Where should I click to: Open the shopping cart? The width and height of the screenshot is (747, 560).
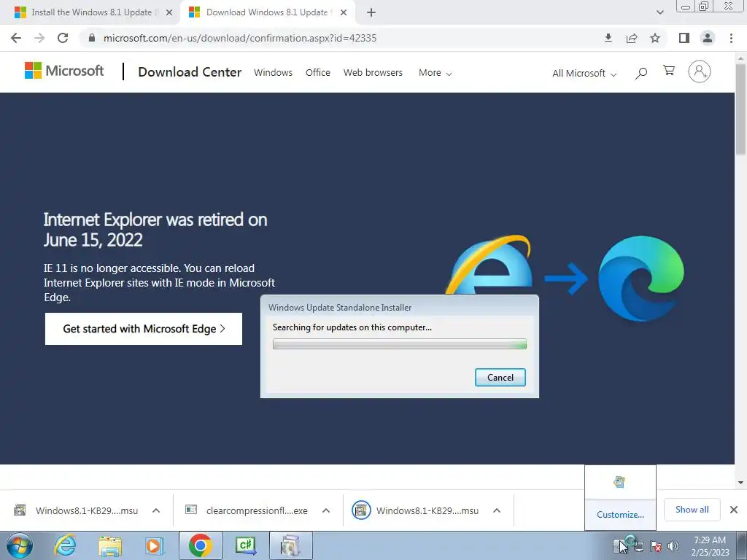669,71
